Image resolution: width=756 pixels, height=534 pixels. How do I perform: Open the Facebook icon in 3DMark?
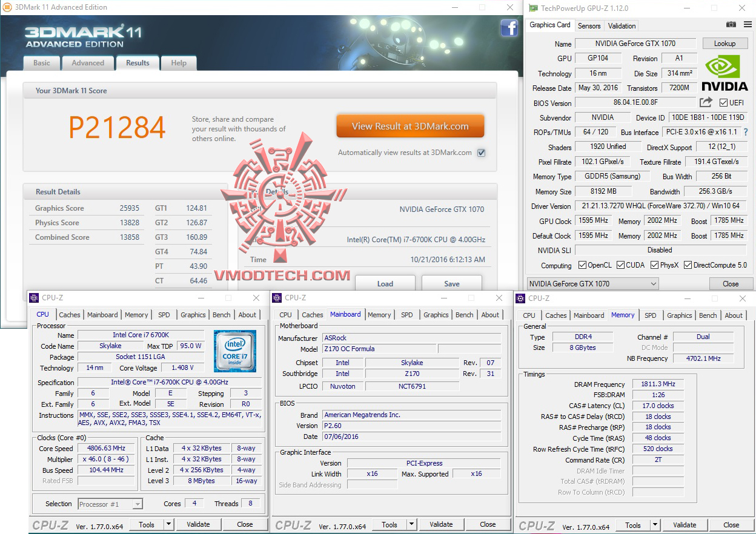(x=509, y=28)
